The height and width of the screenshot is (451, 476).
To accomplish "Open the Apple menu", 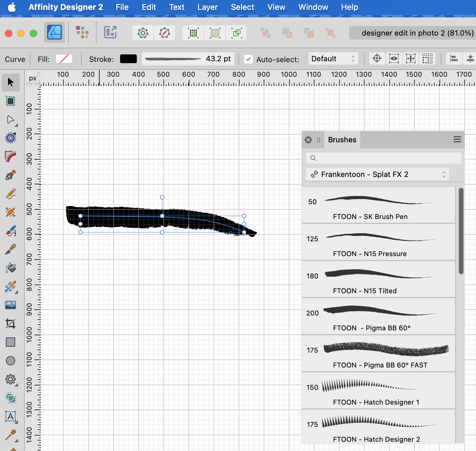I will [12, 7].
